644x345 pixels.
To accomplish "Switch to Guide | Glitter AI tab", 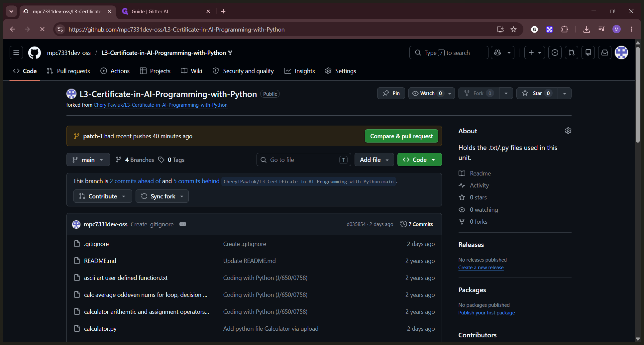I will [165, 11].
